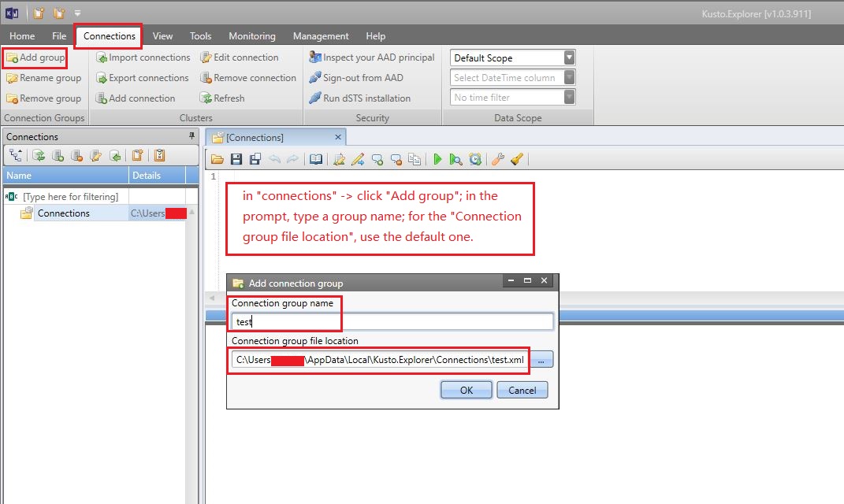844x504 pixels.
Task: Click Sign-out from AAD
Action: click(355, 78)
